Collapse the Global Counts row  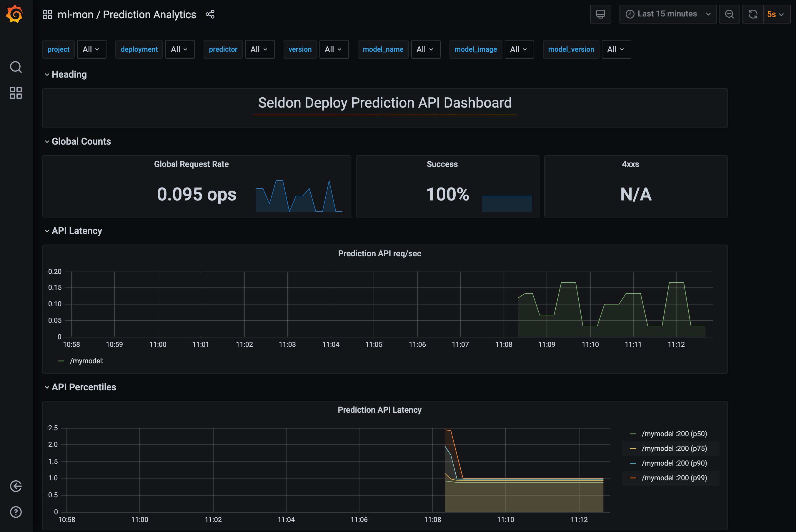coord(78,141)
